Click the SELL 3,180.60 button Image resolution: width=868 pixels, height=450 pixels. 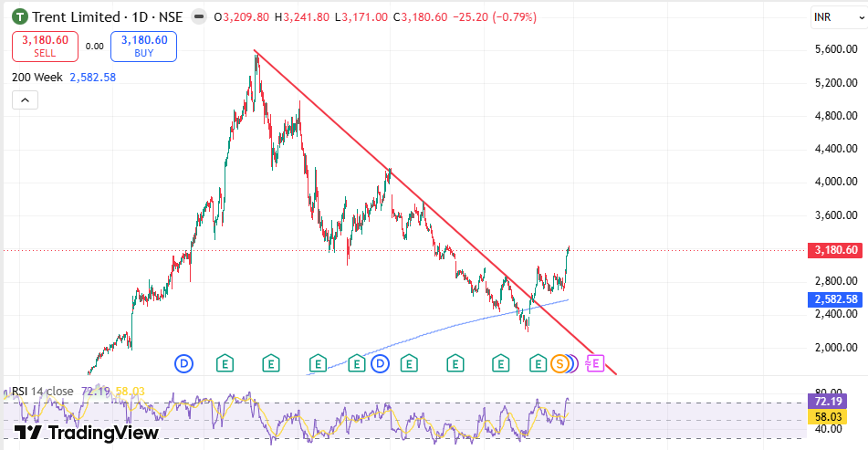point(45,46)
